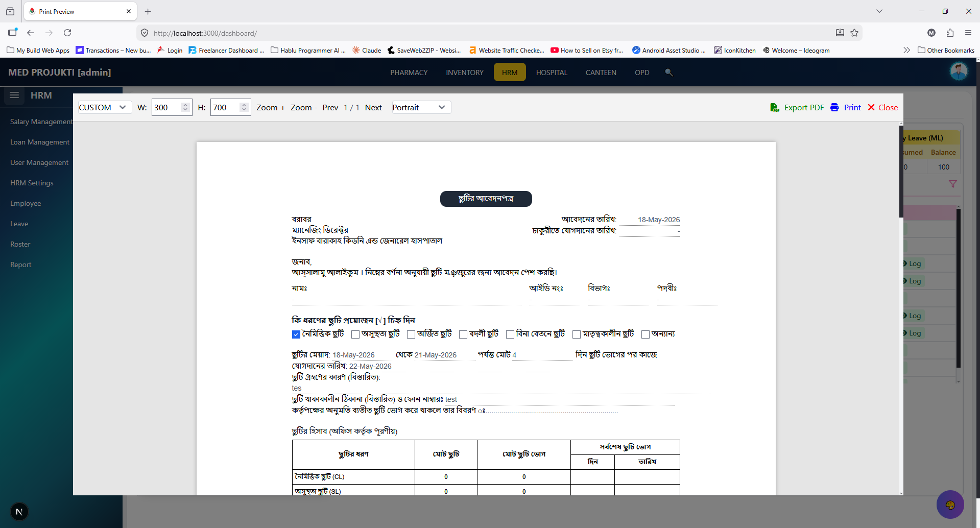This screenshot has width=980, height=528.
Task: Open Roster in sidebar
Action: click(x=20, y=244)
